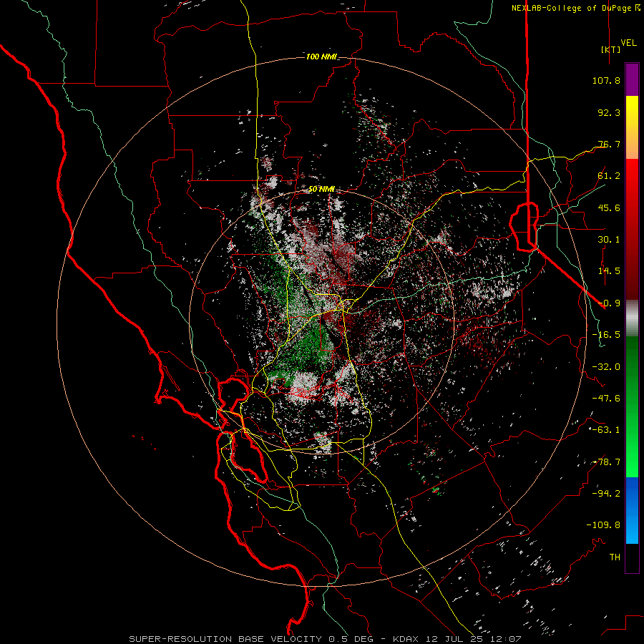Click the 107.8 velocity scale value

point(606,80)
